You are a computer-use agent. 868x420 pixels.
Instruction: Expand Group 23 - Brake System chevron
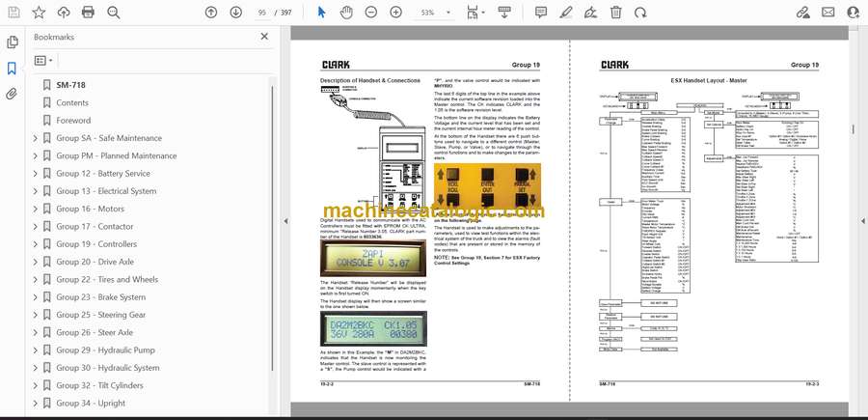point(36,297)
